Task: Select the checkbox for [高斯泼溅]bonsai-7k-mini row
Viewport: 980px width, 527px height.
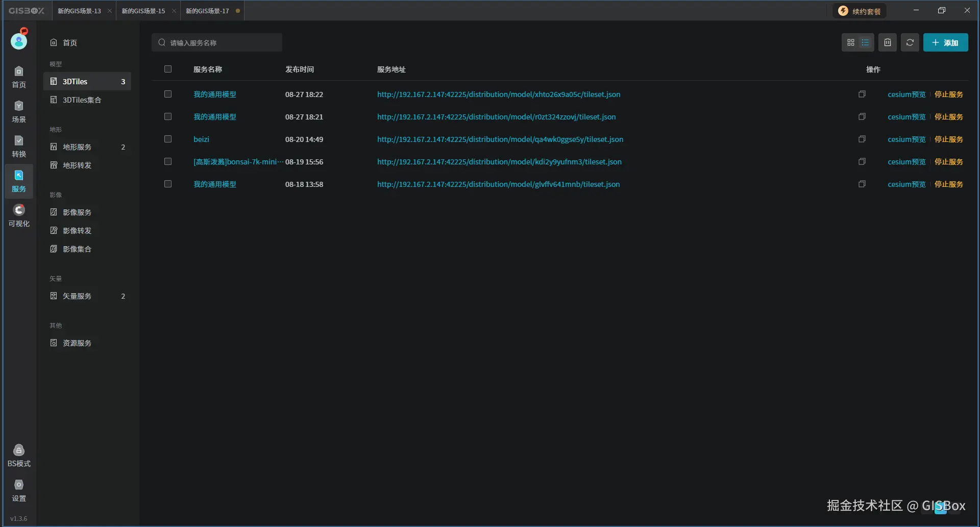Action: 168,161
